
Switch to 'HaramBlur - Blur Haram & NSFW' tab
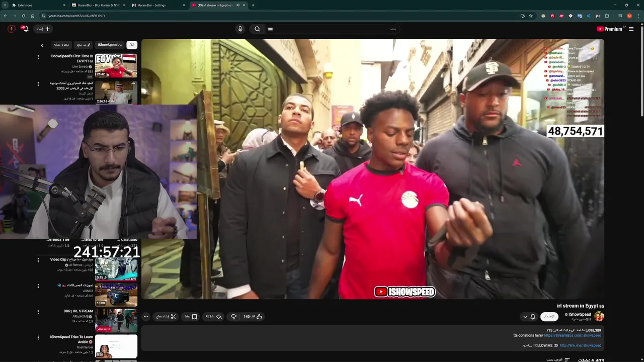tap(98, 5)
